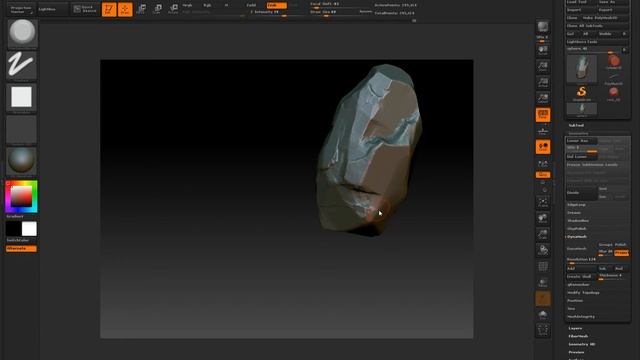The width and height of the screenshot is (640, 360).
Task: Collapse the DynaMesh subsection header
Action: click(577, 237)
